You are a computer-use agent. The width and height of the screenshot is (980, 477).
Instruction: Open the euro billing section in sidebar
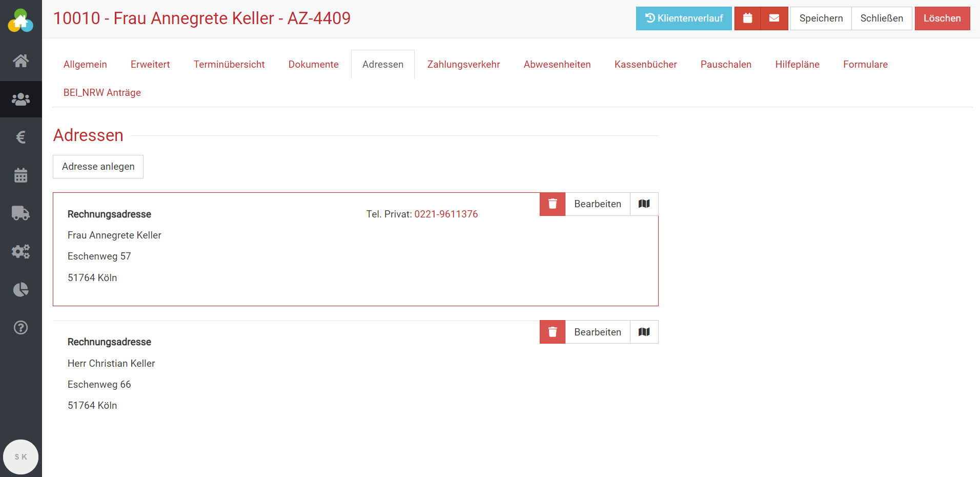pyautogui.click(x=21, y=137)
